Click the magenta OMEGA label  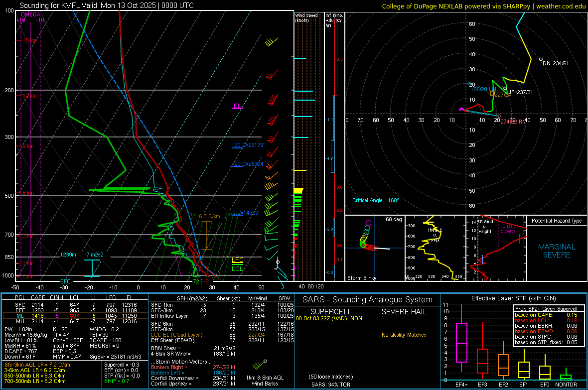point(31,14)
